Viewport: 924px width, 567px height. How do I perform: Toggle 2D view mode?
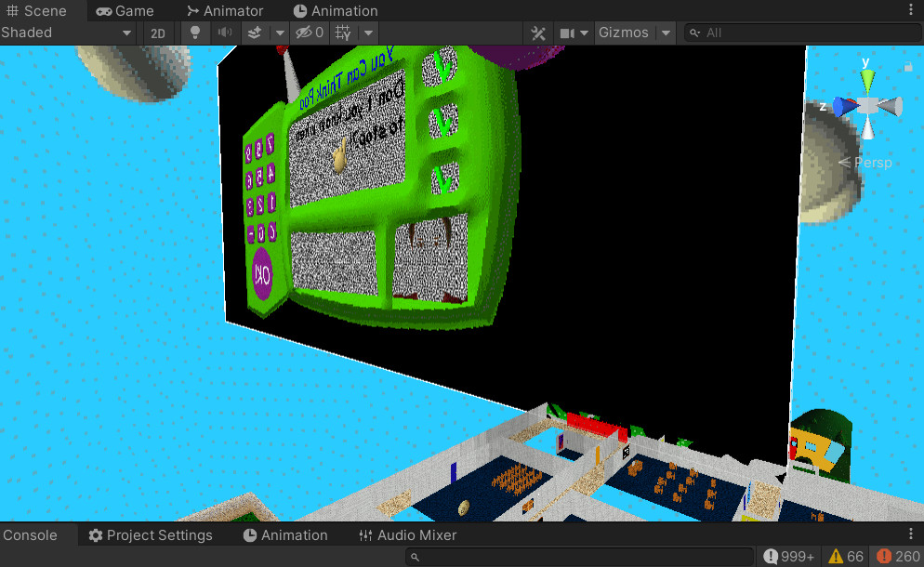(158, 33)
